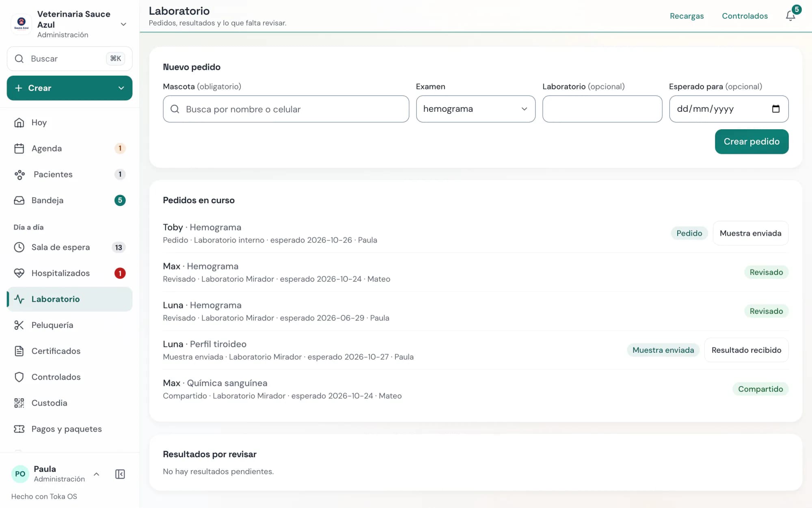Click the Buscar search box
This screenshot has width=812, height=508.
click(69, 59)
